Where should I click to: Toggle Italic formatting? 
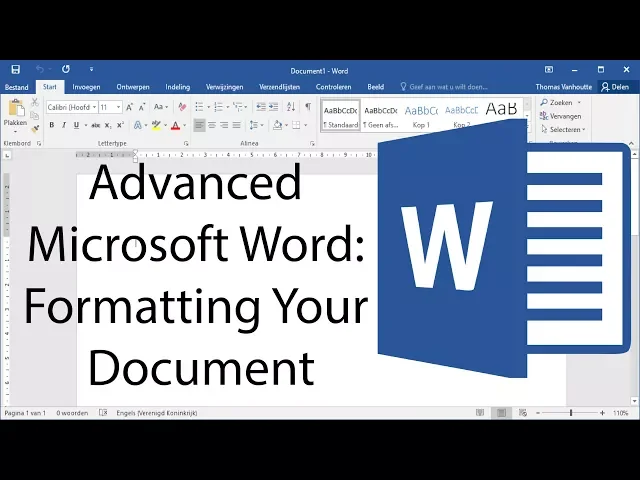pyautogui.click(x=64, y=125)
